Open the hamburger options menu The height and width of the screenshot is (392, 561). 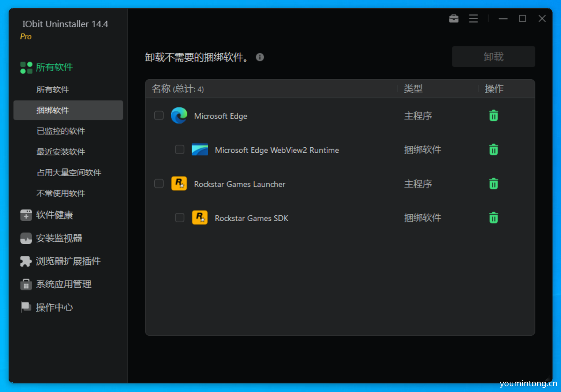(x=473, y=18)
